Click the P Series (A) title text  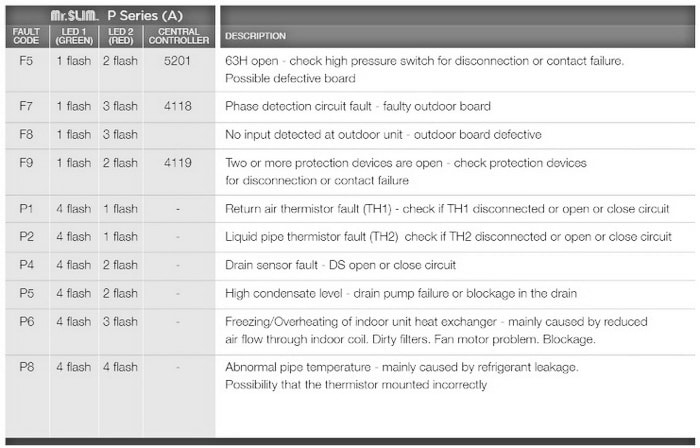point(145,16)
